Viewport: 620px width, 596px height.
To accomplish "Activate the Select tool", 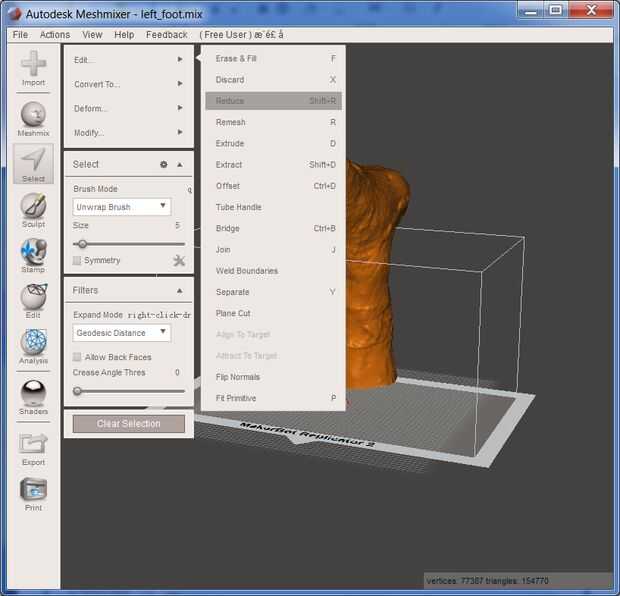I will [x=33, y=164].
